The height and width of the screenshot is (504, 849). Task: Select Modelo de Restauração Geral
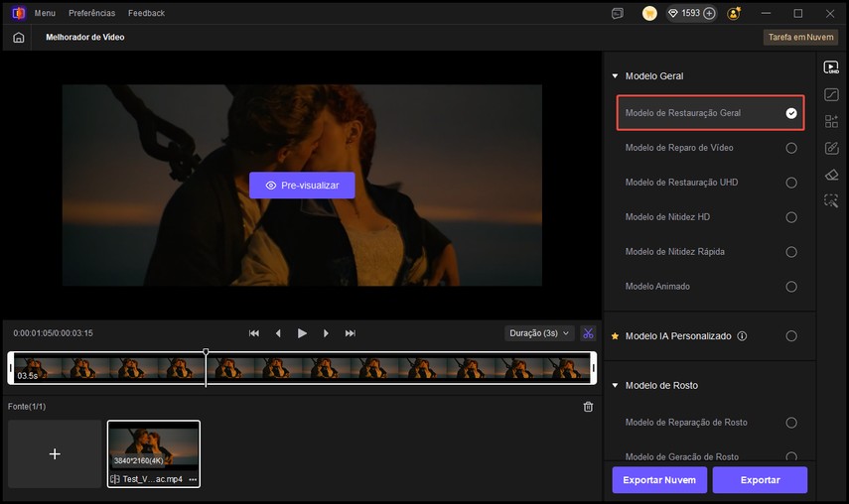click(710, 113)
